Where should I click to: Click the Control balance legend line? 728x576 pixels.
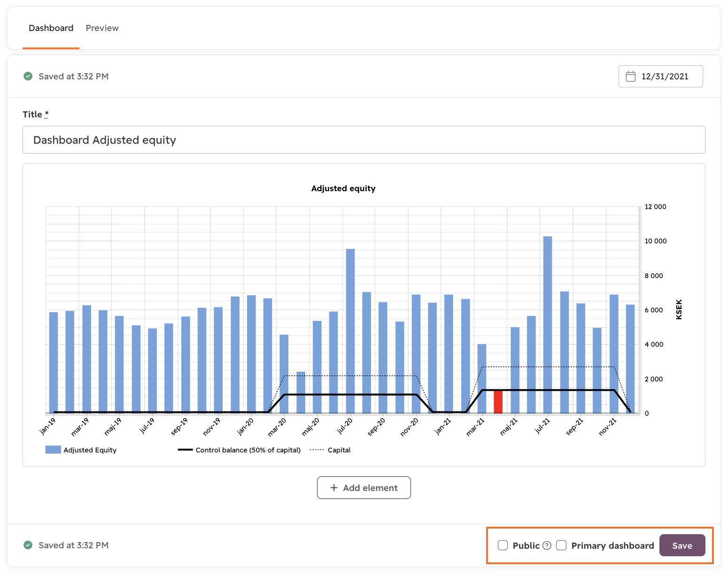(186, 450)
